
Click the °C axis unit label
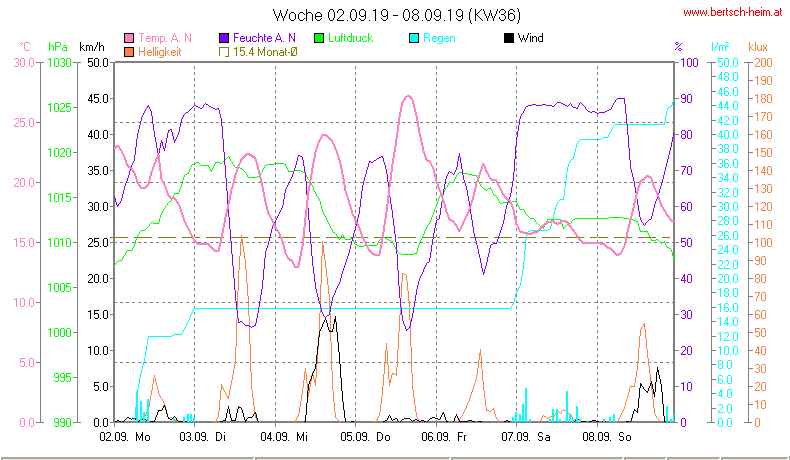click(25, 47)
